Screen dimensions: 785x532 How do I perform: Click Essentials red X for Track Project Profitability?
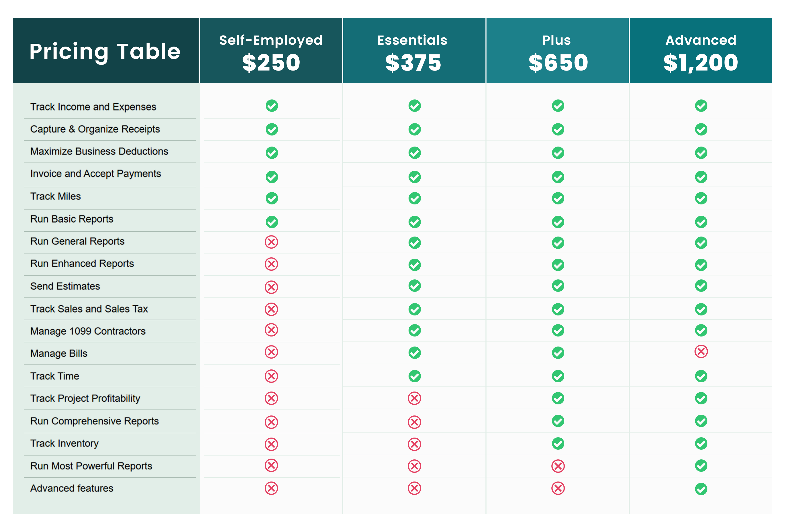414,398
